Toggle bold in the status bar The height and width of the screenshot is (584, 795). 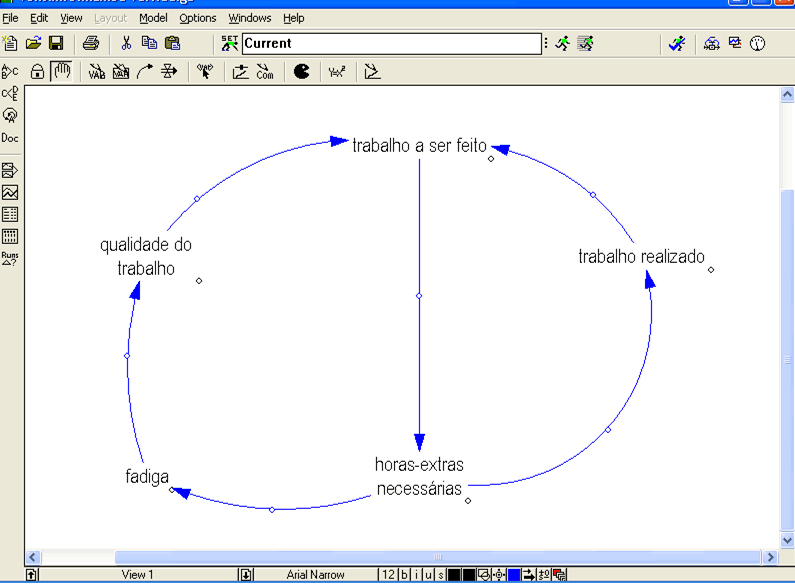(405, 575)
